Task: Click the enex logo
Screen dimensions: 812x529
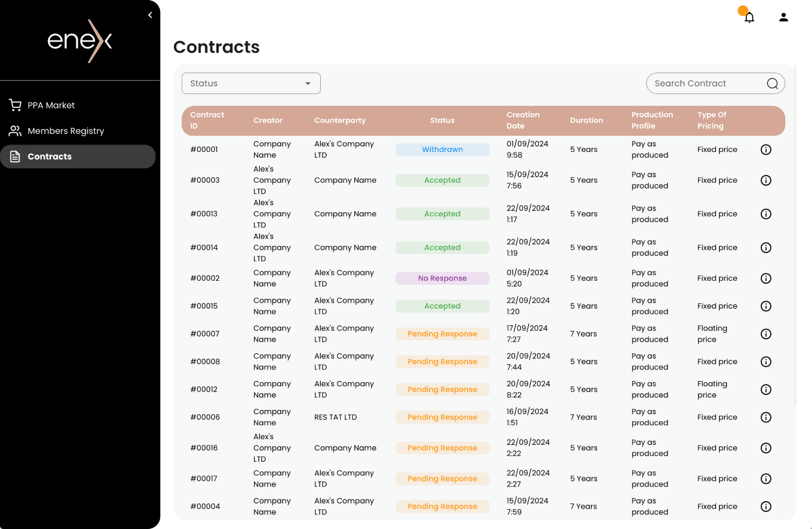Action: 80,41
